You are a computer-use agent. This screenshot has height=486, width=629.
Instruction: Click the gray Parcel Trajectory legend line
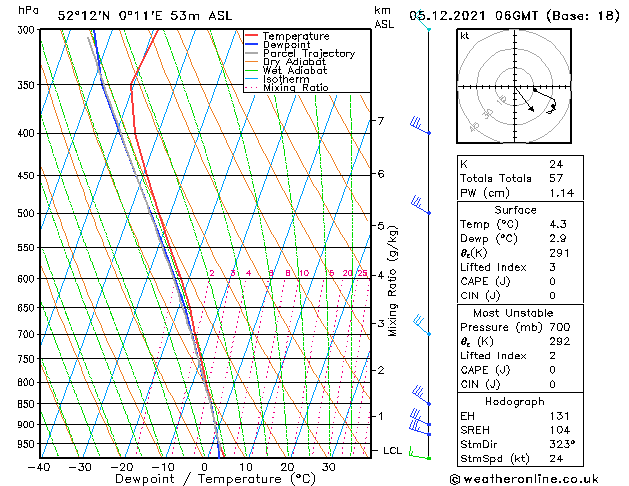point(251,53)
